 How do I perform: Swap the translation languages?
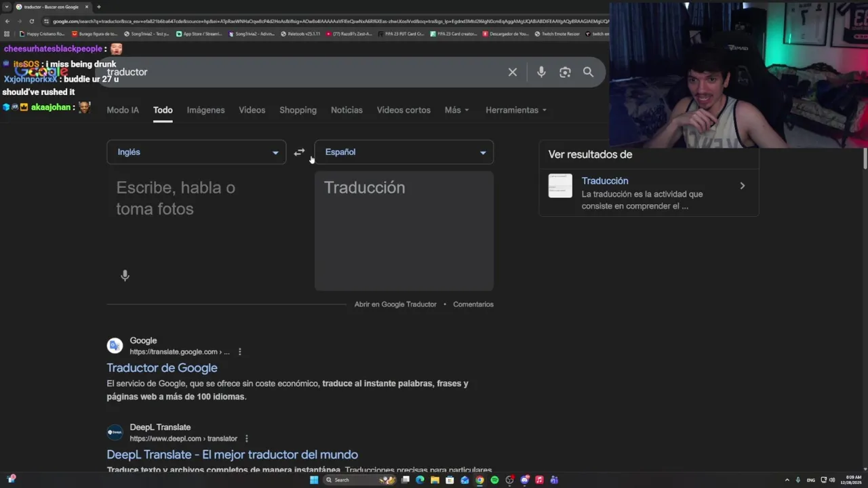pos(299,152)
